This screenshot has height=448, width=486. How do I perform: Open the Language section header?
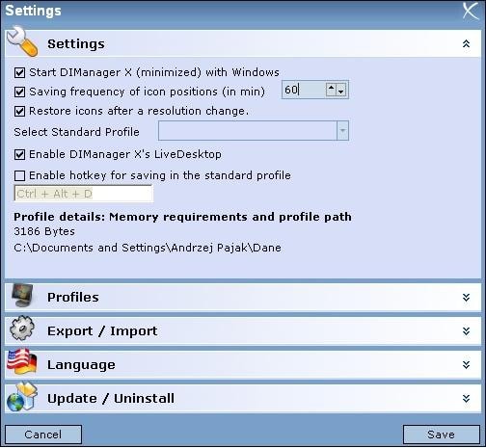[x=243, y=365]
